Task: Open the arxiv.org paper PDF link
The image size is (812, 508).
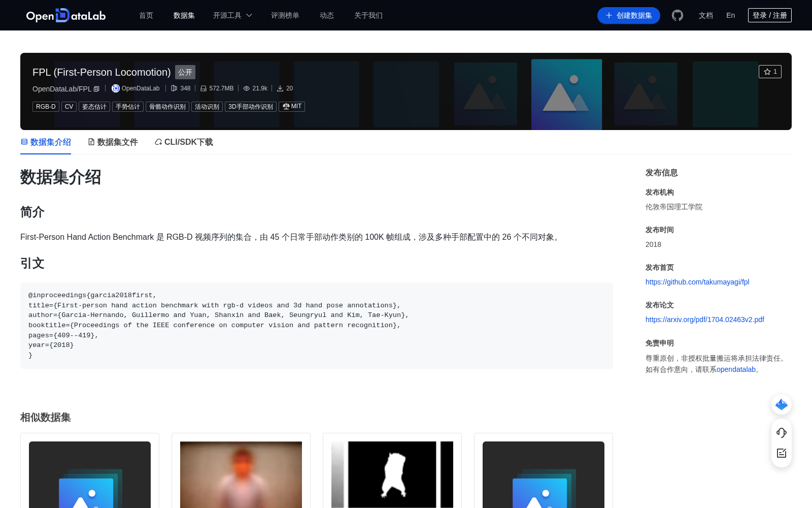Action: click(x=705, y=320)
